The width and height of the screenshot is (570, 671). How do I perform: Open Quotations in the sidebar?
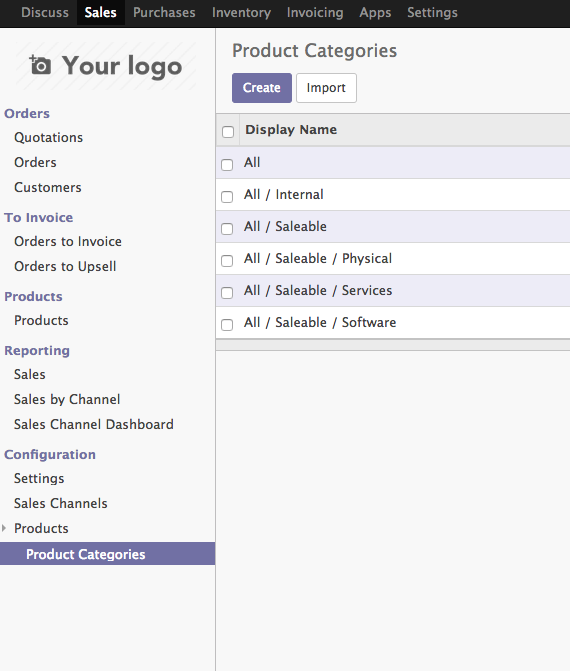48,137
